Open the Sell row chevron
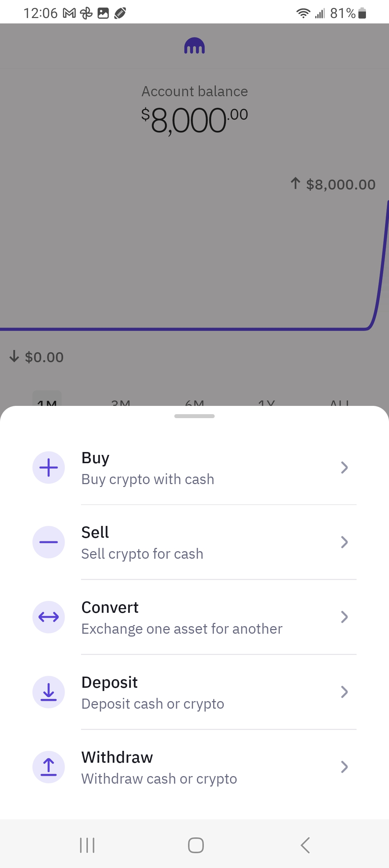 pos(344,542)
